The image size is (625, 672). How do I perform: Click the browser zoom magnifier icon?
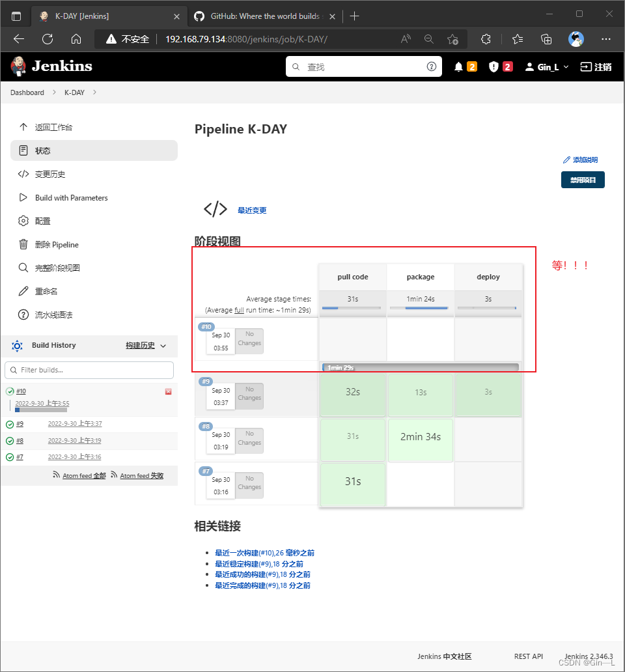[x=429, y=39]
